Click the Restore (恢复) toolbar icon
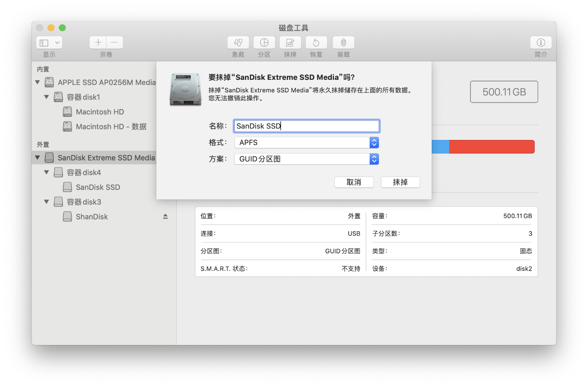Viewport: 588px width, 387px height. pos(316,42)
